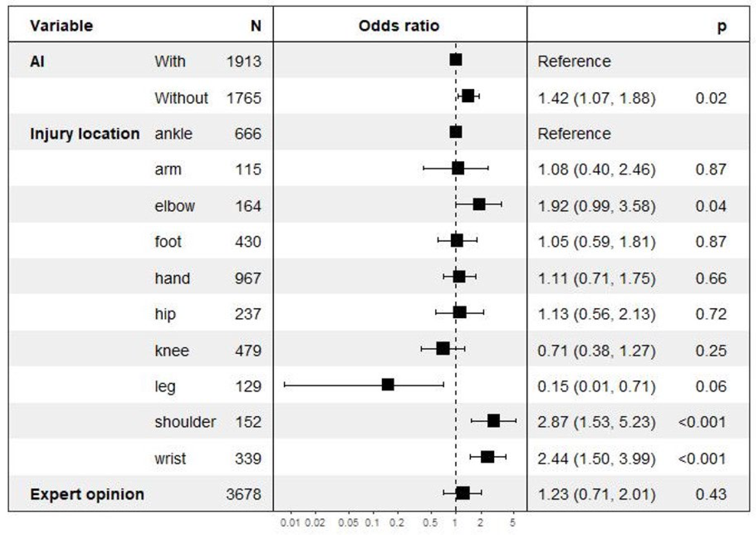
Task: Click the hip injury location label
Action: pyautogui.click(x=165, y=314)
